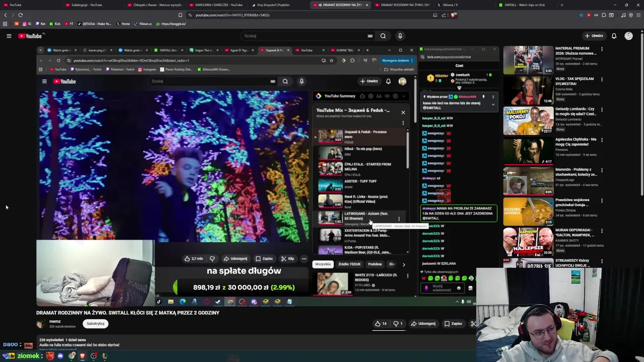
Task: Open options for VLOG TAK SPĘDZIŁAM SYLWESTRA
Action: (602, 79)
